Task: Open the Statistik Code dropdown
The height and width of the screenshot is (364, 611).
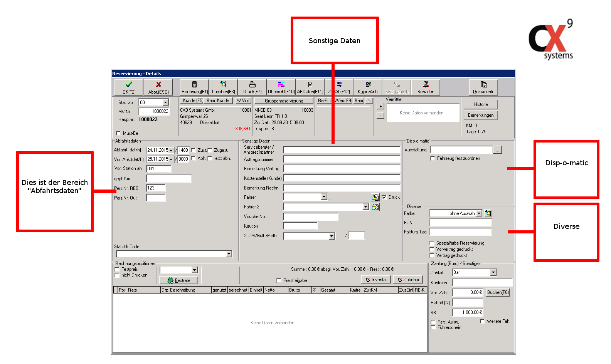Action: click(229, 254)
